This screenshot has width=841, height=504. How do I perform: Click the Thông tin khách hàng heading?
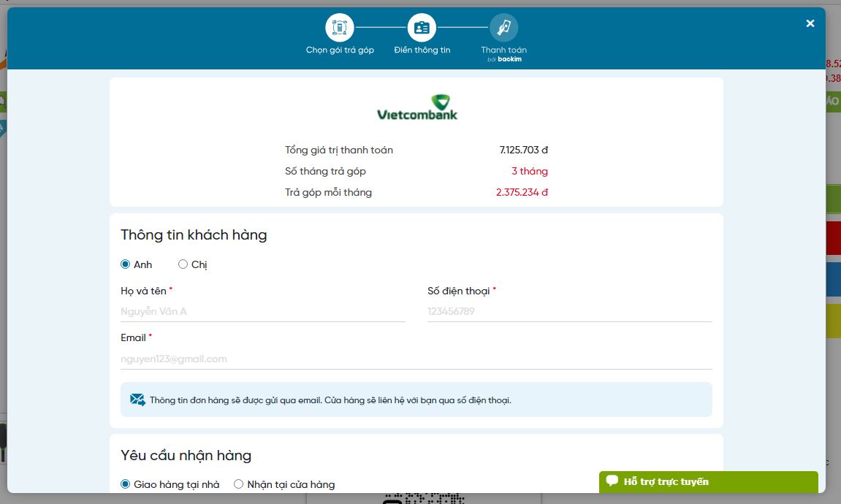coord(194,235)
